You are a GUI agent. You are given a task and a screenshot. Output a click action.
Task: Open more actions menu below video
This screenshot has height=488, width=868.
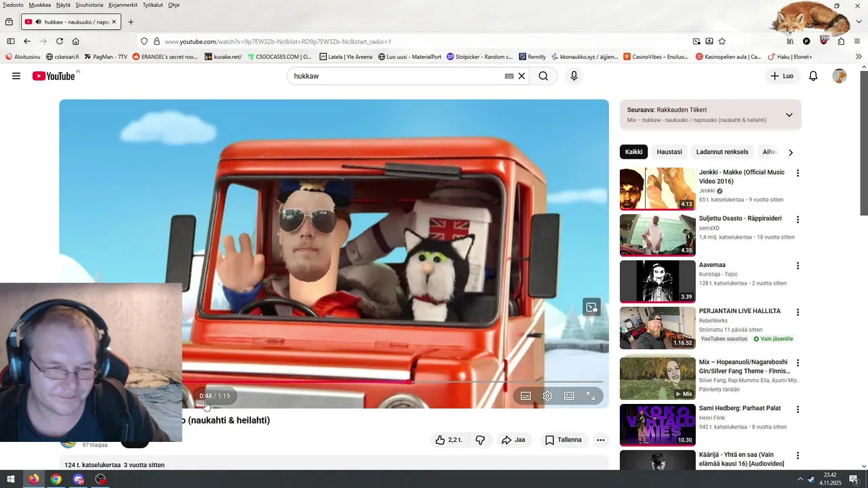click(600, 440)
